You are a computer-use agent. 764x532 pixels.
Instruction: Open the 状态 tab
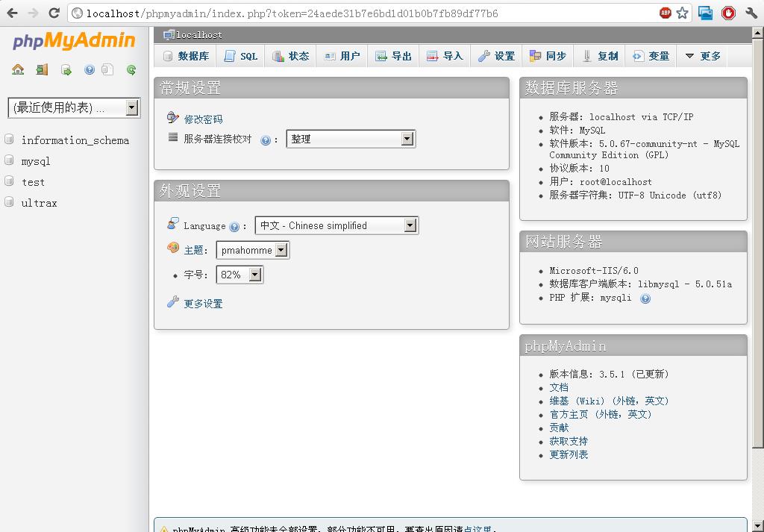pyautogui.click(x=290, y=56)
